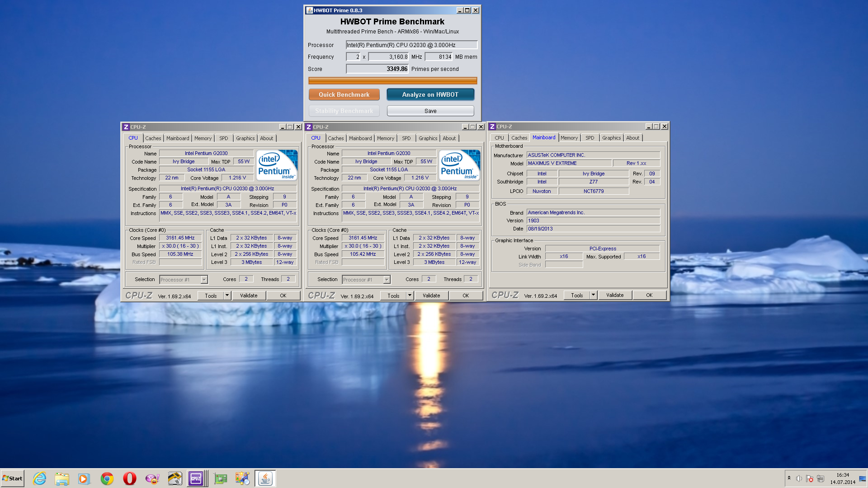Click the 3,160.8 MHz frequency field
Image resolution: width=868 pixels, height=488 pixels.
388,56
